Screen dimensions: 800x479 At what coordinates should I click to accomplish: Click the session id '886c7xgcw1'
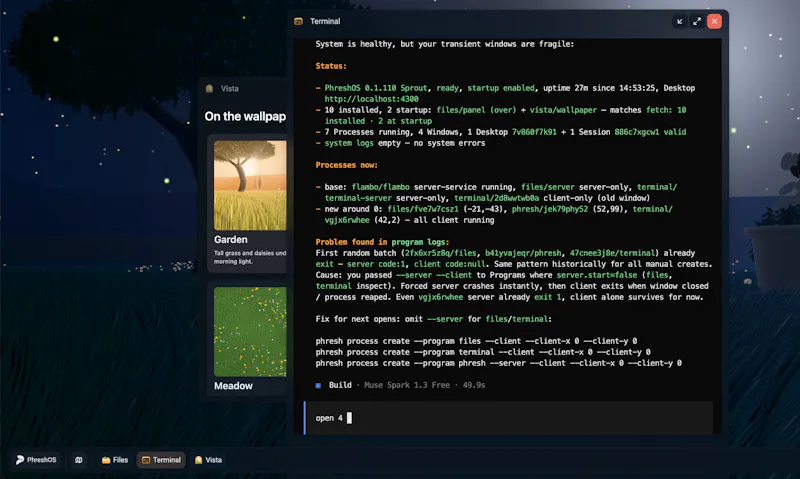tap(637, 132)
